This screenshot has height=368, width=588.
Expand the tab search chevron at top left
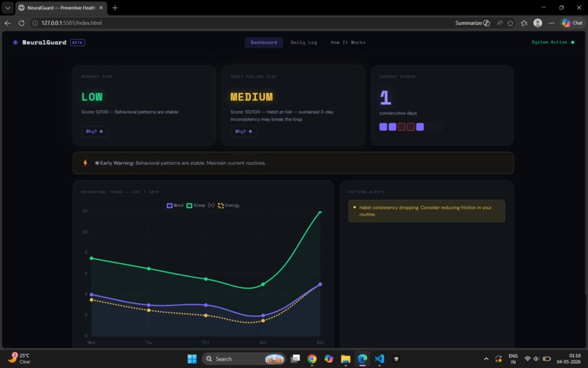click(x=7, y=7)
